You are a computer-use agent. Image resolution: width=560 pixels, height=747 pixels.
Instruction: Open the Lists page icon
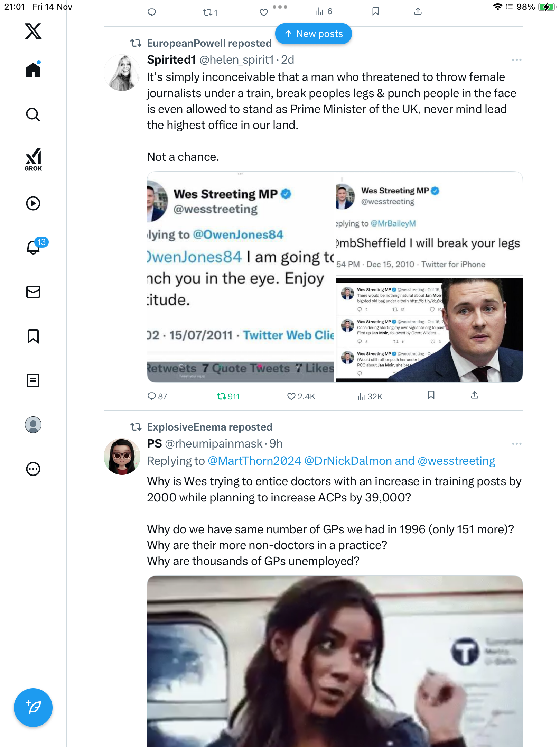33,380
